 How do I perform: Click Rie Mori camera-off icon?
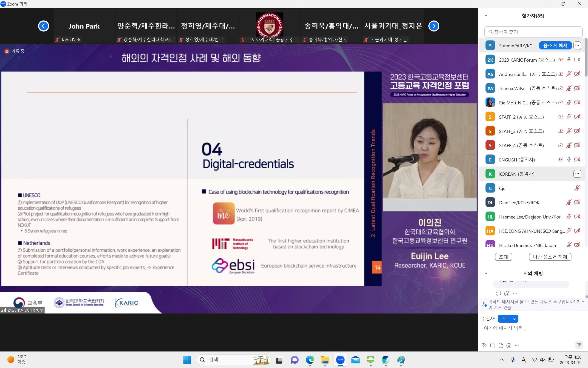point(577,103)
